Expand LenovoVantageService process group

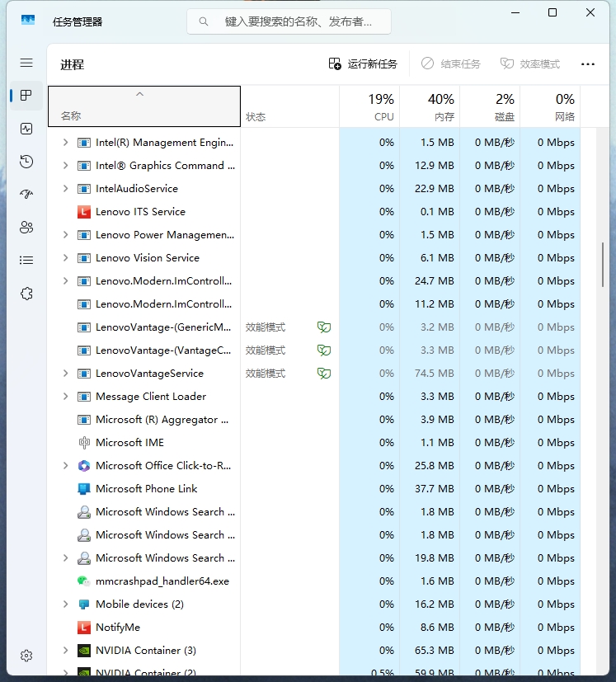(65, 374)
